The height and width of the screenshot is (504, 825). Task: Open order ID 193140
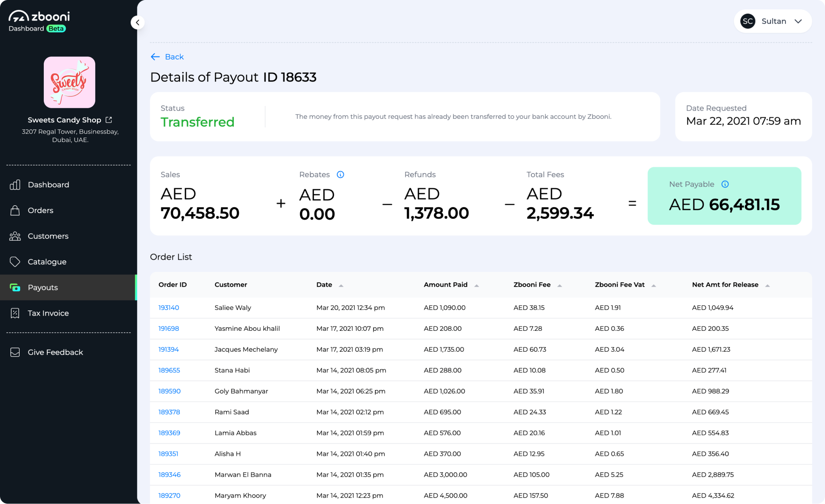coord(169,308)
